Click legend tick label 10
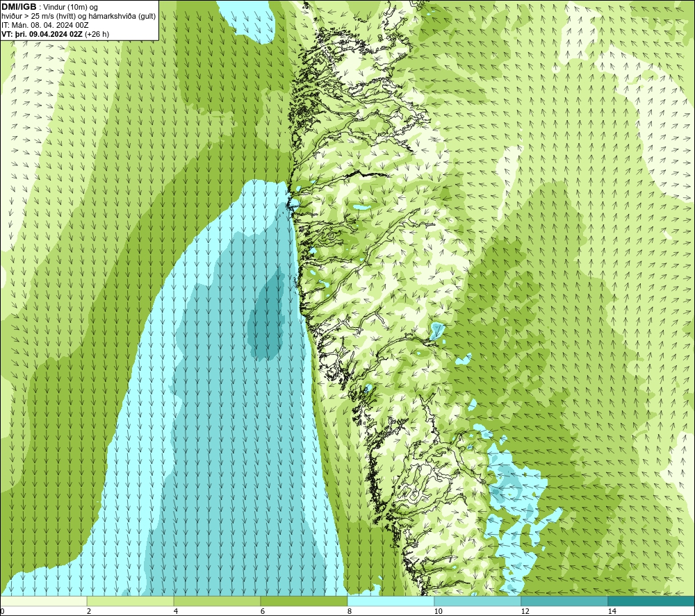 438,611
